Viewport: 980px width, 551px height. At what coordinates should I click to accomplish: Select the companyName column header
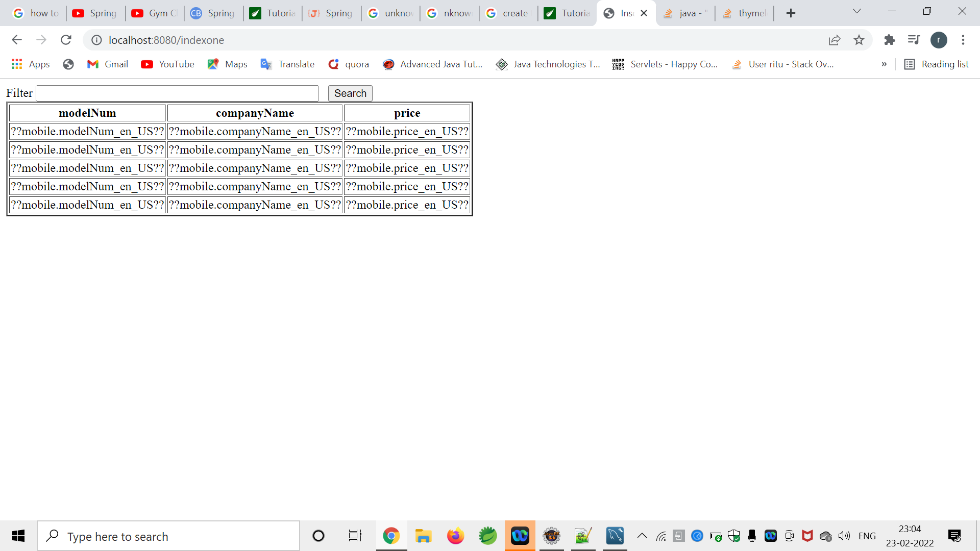point(255,113)
